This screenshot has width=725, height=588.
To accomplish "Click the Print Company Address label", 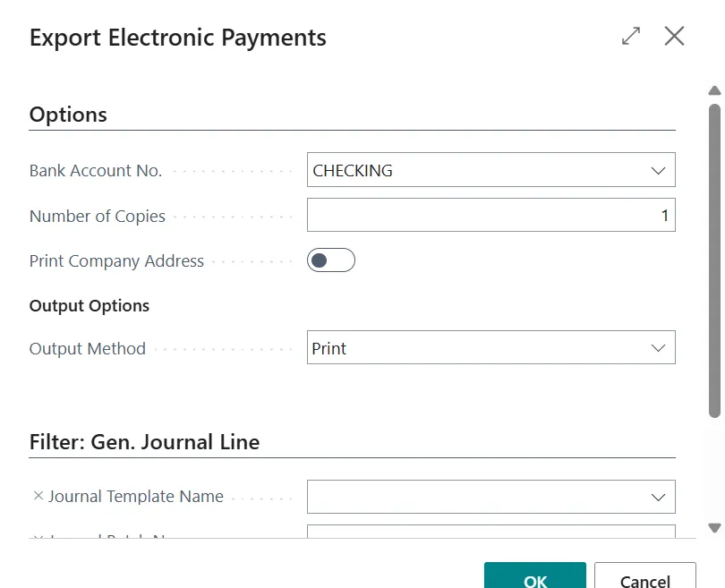I will pos(116,261).
